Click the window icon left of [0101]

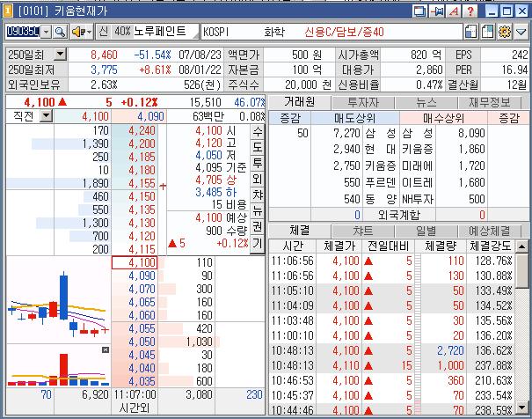point(7,11)
